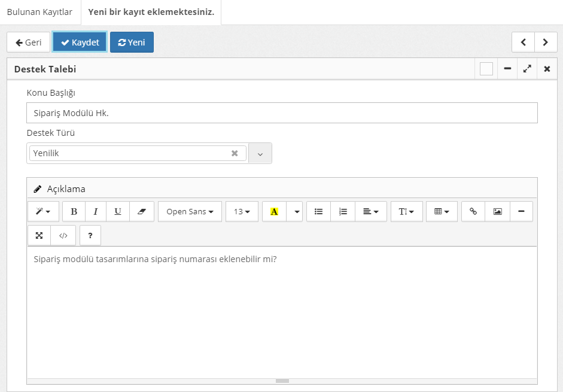Open editor fullscreen mode
The width and height of the screenshot is (563, 392).
39,235
